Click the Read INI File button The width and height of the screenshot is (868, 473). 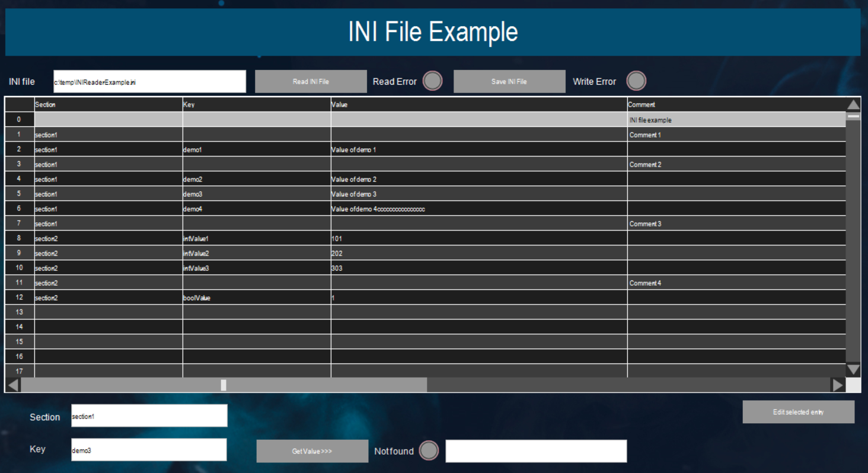tap(311, 81)
